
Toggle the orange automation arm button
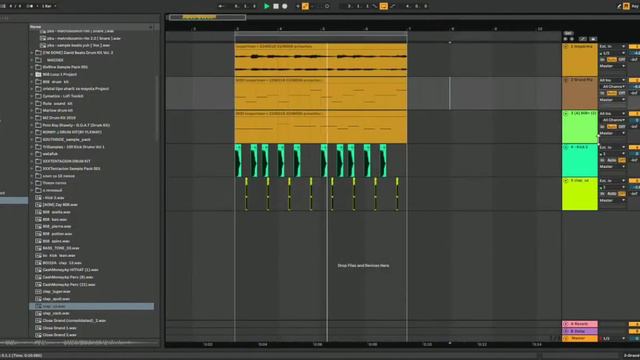(305, 6)
